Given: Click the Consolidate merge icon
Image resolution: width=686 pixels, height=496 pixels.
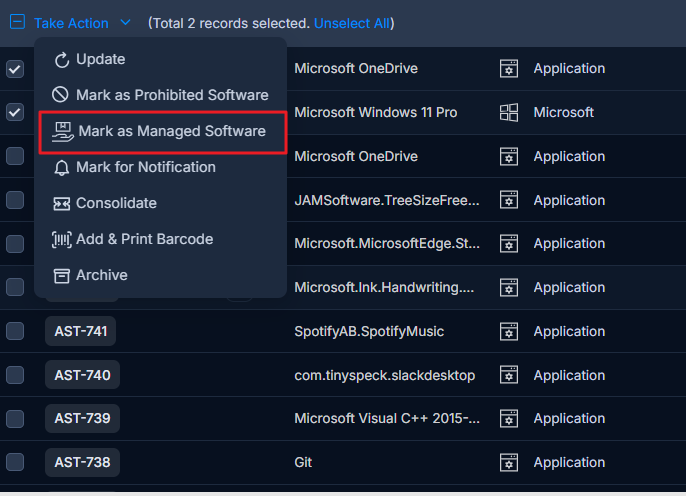Looking at the screenshot, I should pos(61,204).
